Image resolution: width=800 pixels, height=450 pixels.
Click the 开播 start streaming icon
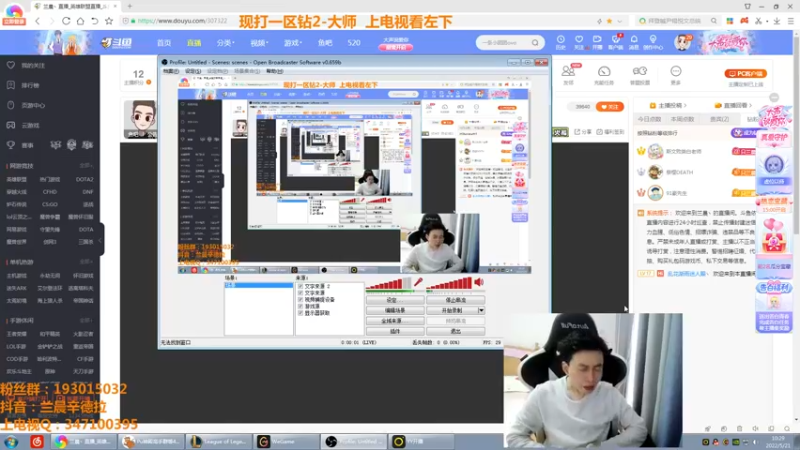[x=597, y=42]
